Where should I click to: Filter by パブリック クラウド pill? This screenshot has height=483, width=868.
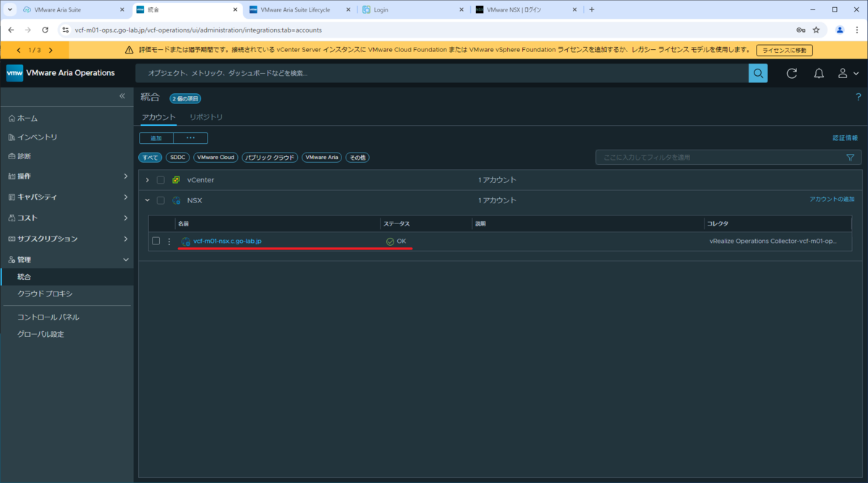270,157
